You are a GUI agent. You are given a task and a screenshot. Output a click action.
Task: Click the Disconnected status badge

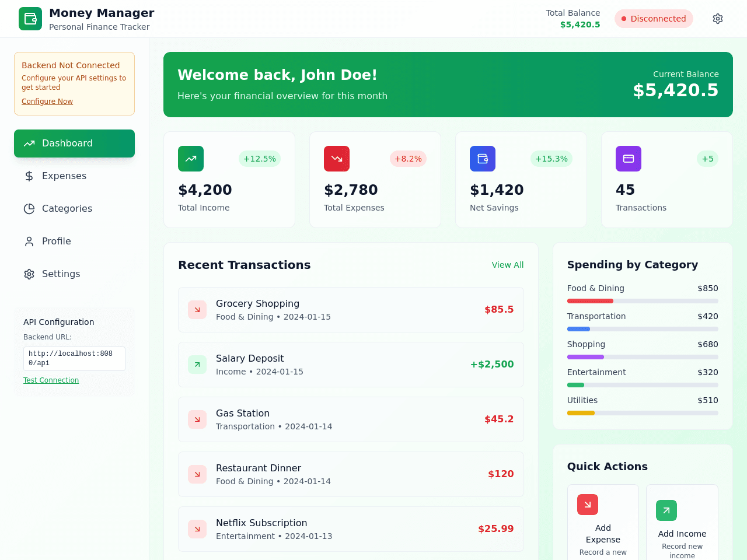tap(654, 19)
